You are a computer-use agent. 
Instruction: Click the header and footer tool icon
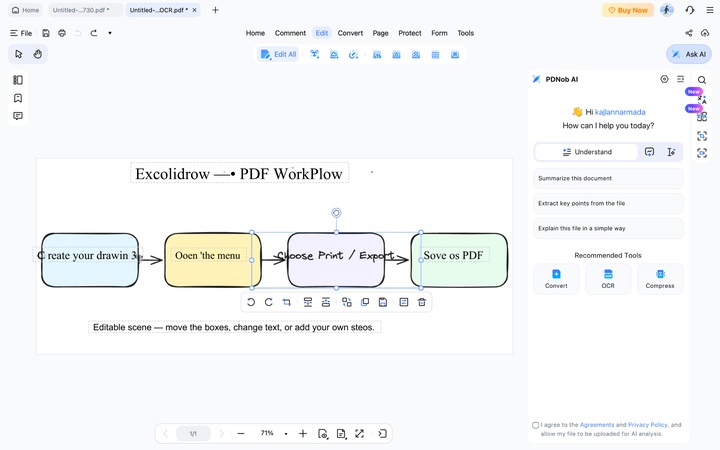click(435, 55)
